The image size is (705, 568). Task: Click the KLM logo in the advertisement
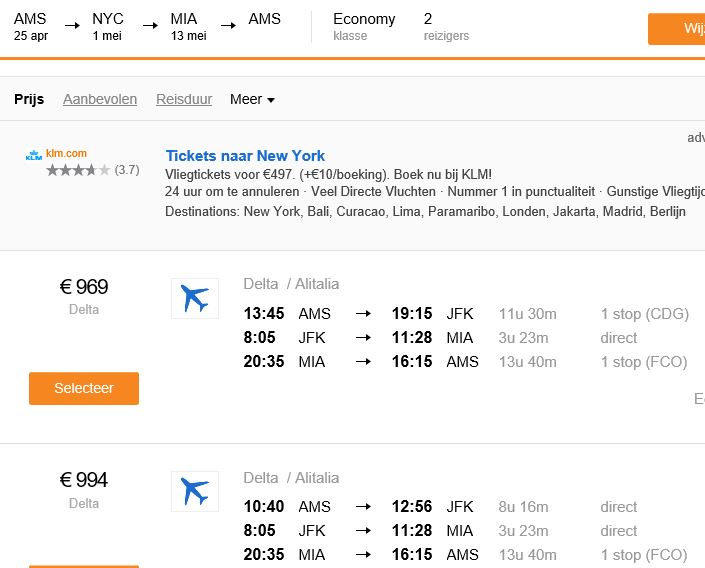[x=34, y=155]
